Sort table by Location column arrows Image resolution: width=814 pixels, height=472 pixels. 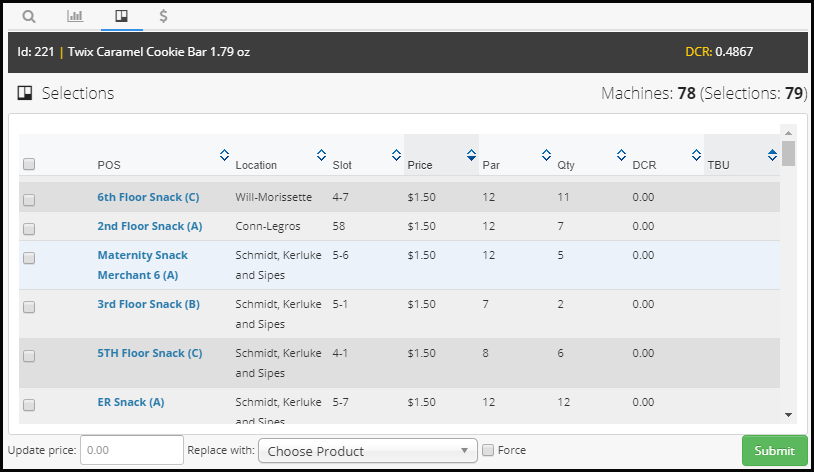(x=321, y=155)
